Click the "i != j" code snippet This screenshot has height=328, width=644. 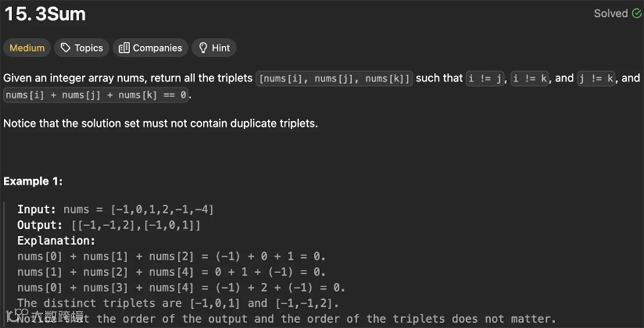[x=485, y=79]
